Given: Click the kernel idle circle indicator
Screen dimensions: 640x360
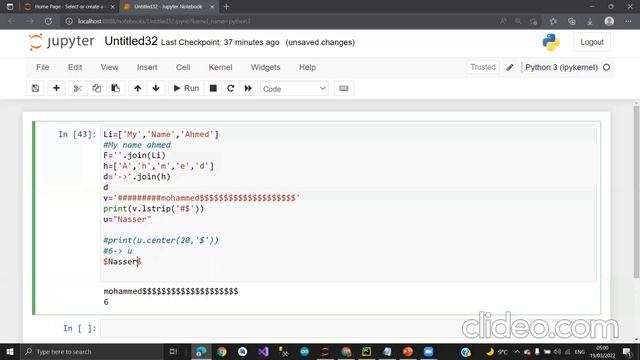Looking at the screenshot, I should pyautogui.click(x=607, y=67).
